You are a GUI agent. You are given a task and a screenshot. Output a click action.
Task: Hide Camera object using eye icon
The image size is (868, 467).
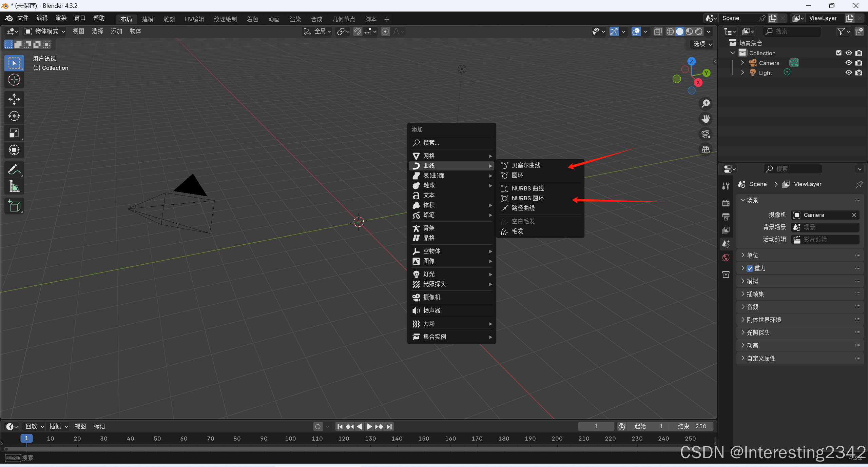[848, 63]
